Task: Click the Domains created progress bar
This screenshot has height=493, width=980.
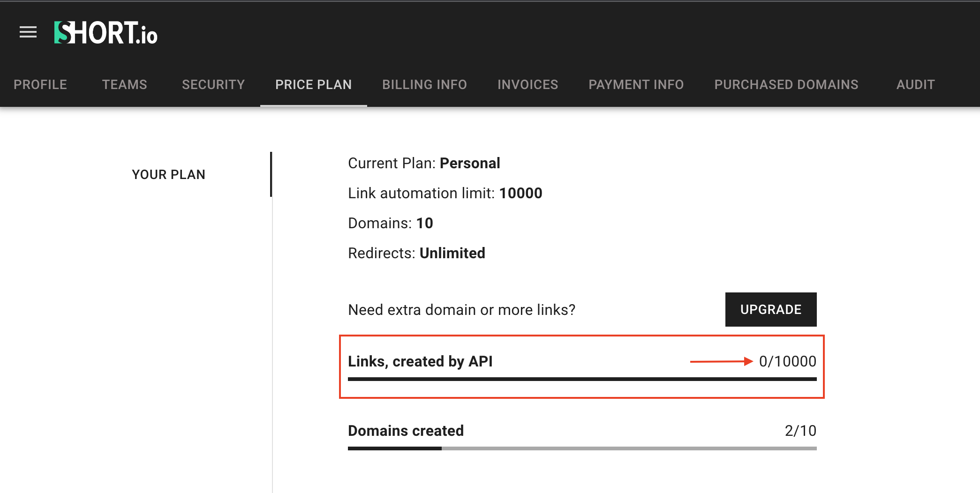Action: click(x=582, y=448)
